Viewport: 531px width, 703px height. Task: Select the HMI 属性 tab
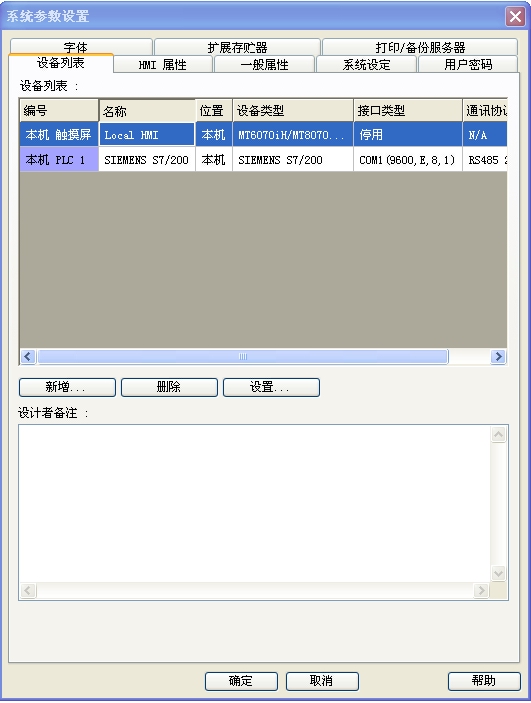tap(163, 65)
